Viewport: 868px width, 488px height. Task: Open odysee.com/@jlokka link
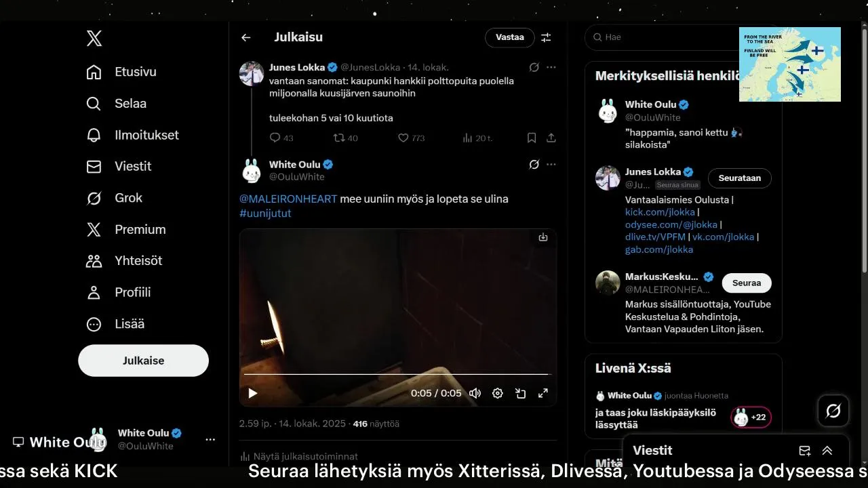(x=671, y=224)
